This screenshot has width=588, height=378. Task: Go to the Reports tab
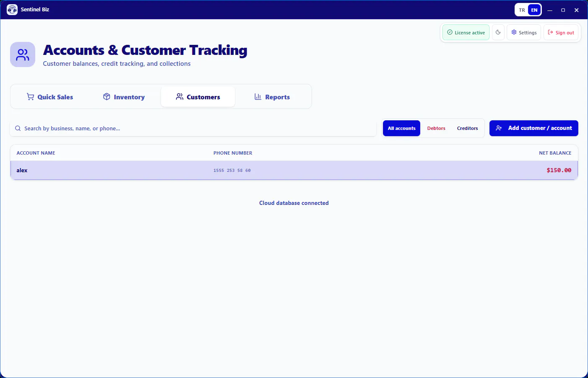(x=272, y=97)
